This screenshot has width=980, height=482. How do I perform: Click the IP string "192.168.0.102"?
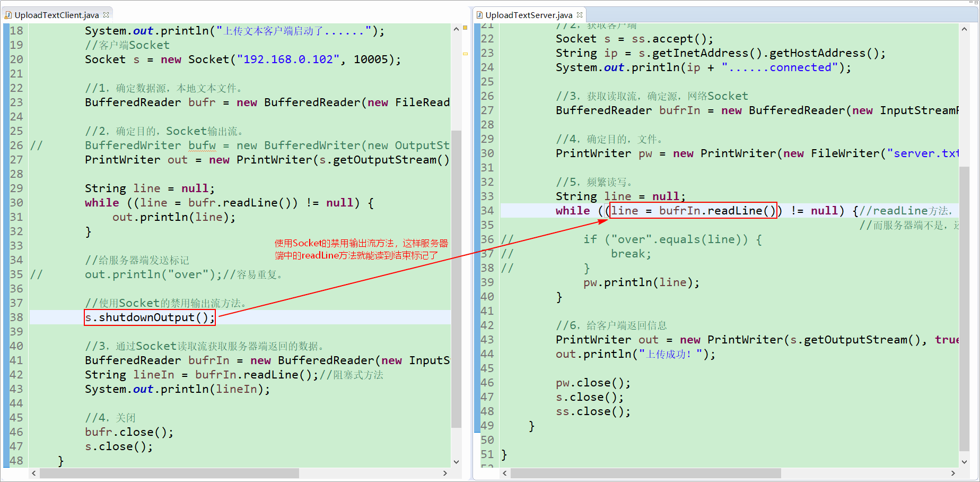288,59
